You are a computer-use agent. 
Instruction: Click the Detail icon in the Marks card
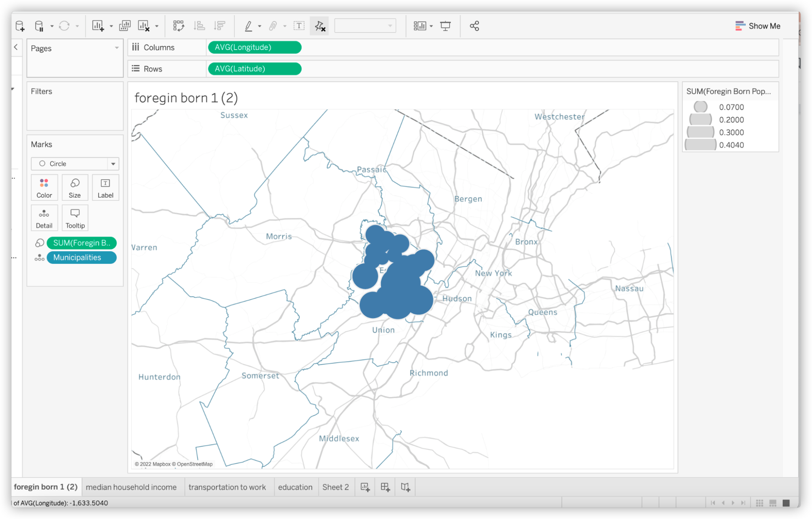44,218
